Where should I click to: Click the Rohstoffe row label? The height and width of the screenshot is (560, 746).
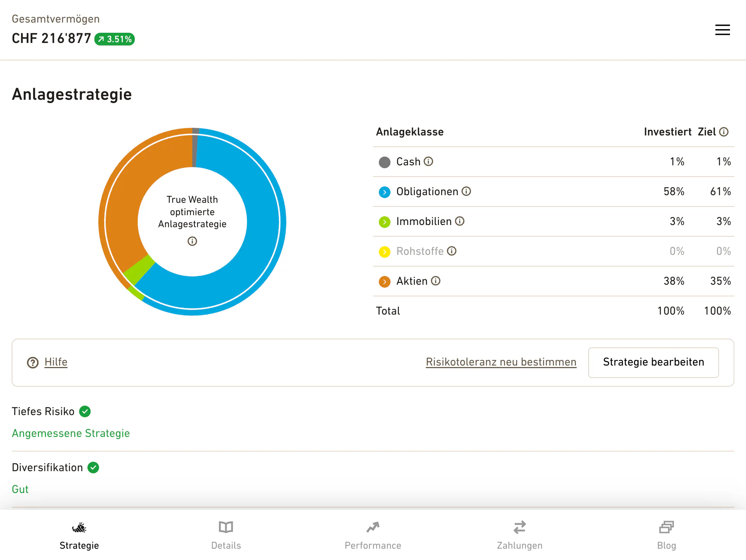[420, 251]
